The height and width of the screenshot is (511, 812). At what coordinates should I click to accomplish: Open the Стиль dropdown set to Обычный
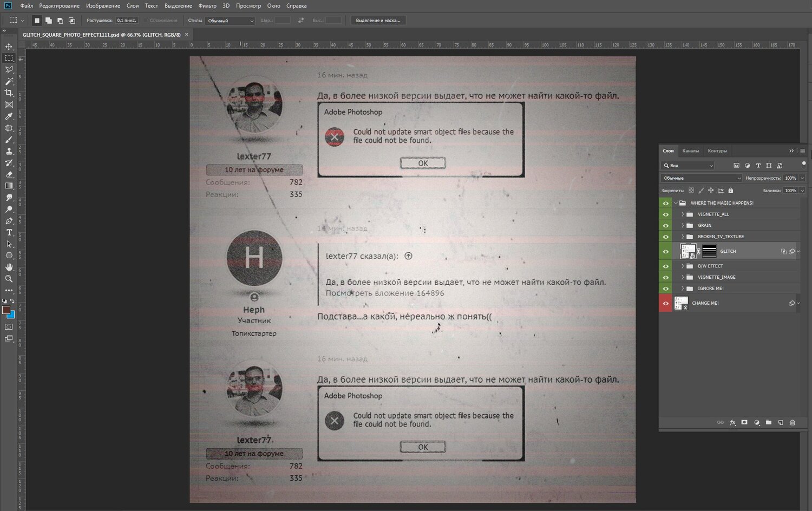[230, 21]
